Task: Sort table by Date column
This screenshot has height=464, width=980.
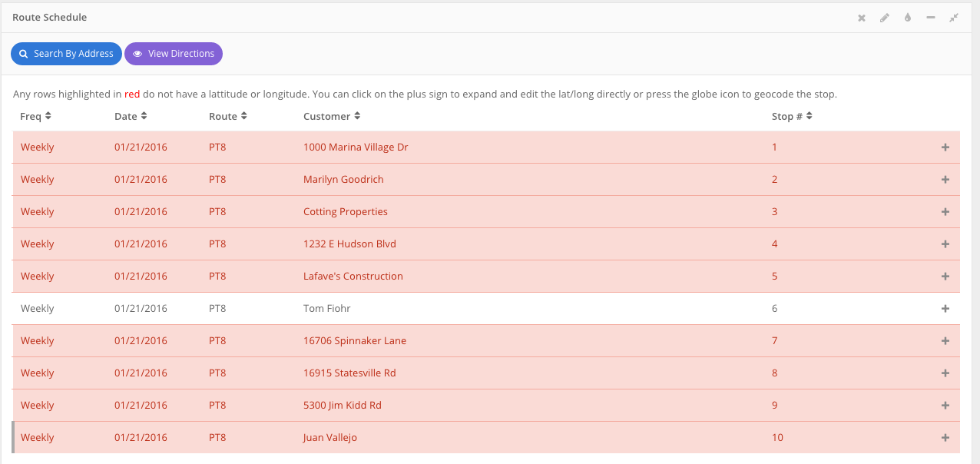Action: coord(131,117)
